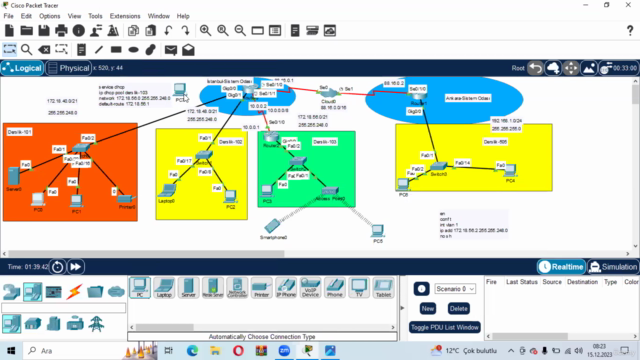
Task: Click Toggle PDU List Window
Action: (x=444, y=327)
